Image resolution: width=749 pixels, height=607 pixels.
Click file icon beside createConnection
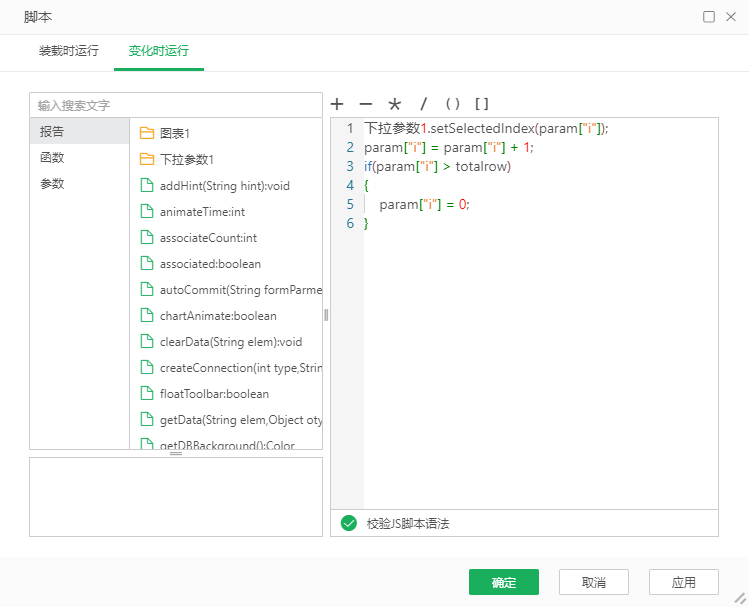coord(147,367)
